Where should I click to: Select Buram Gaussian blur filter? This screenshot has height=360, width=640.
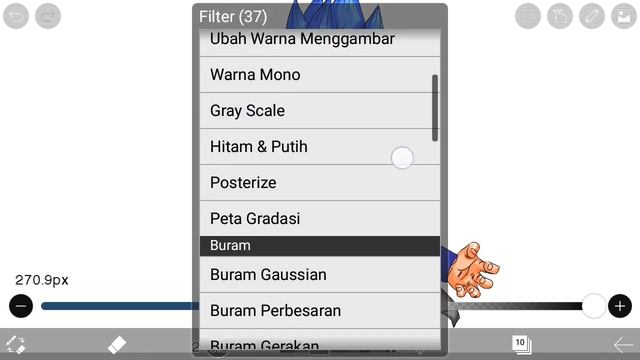pyautogui.click(x=320, y=275)
